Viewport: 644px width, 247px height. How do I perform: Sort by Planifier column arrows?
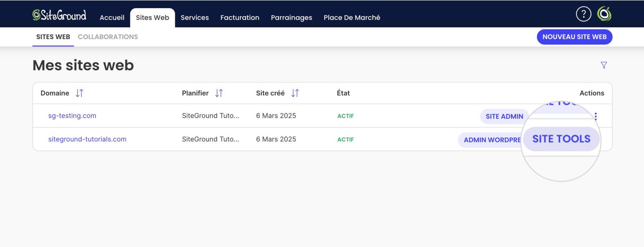tap(219, 93)
